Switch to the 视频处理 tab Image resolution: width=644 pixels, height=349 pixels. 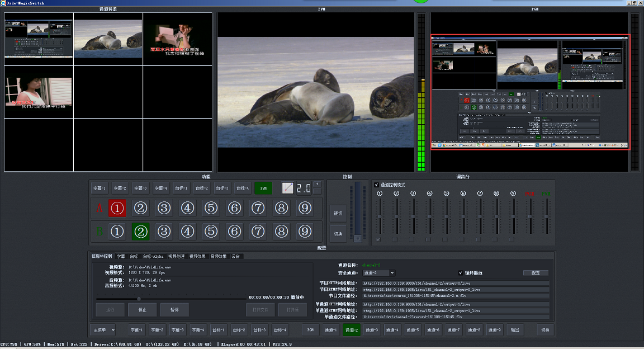tap(176, 257)
